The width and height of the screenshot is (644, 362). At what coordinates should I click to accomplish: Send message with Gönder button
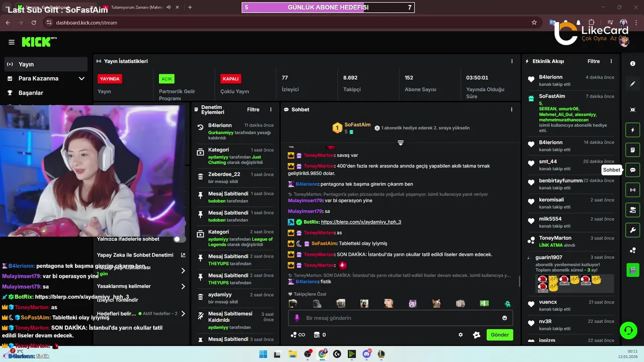point(500,335)
